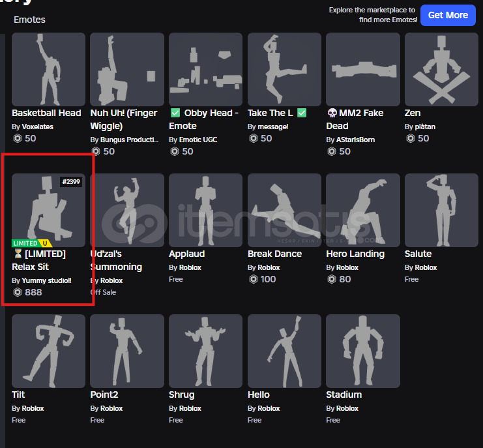Click the Roblox creator link under Break Dance
Screen dimensions: 483x448
269,268
